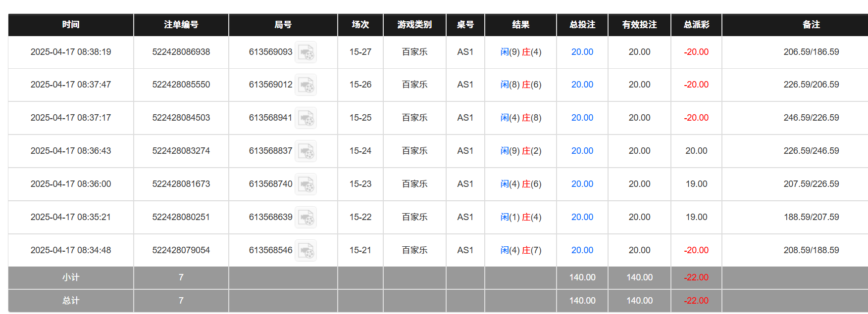This screenshot has height=314, width=868.
Task: Click replay icon for round 613568639
Action: click(x=306, y=218)
